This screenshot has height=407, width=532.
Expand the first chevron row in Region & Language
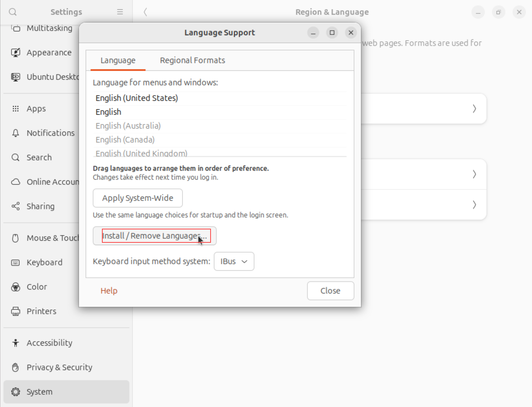pos(474,109)
